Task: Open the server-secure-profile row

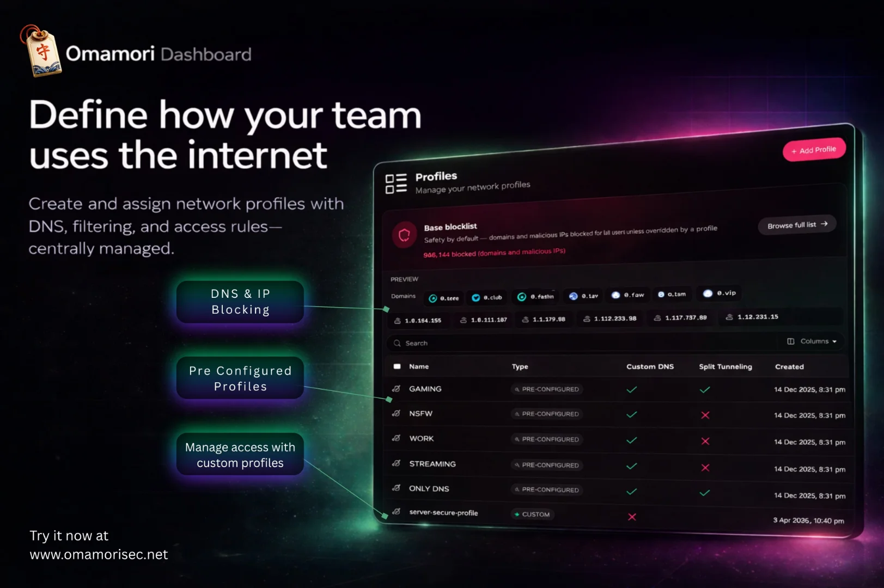Action: [617, 516]
